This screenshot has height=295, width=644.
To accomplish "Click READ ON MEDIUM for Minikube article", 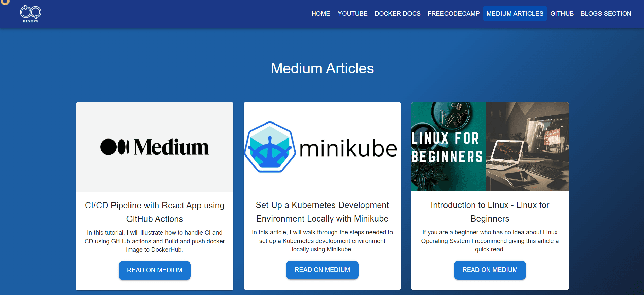I will coord(322,270).
